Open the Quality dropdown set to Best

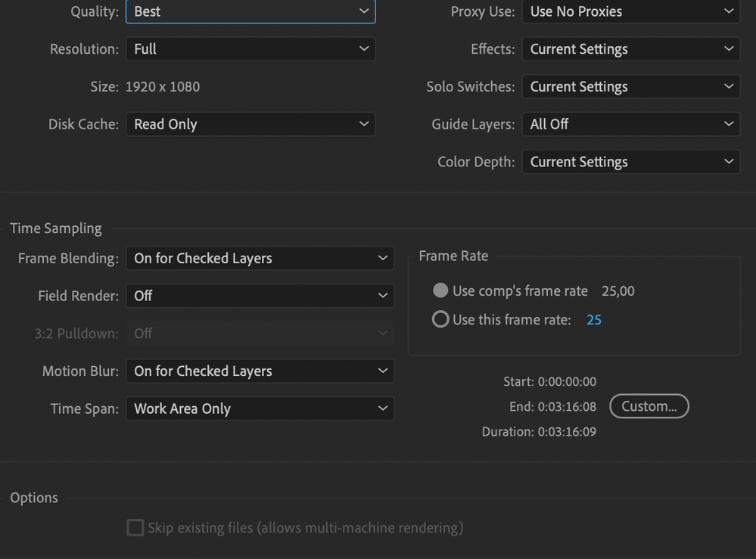click(250, 11)
